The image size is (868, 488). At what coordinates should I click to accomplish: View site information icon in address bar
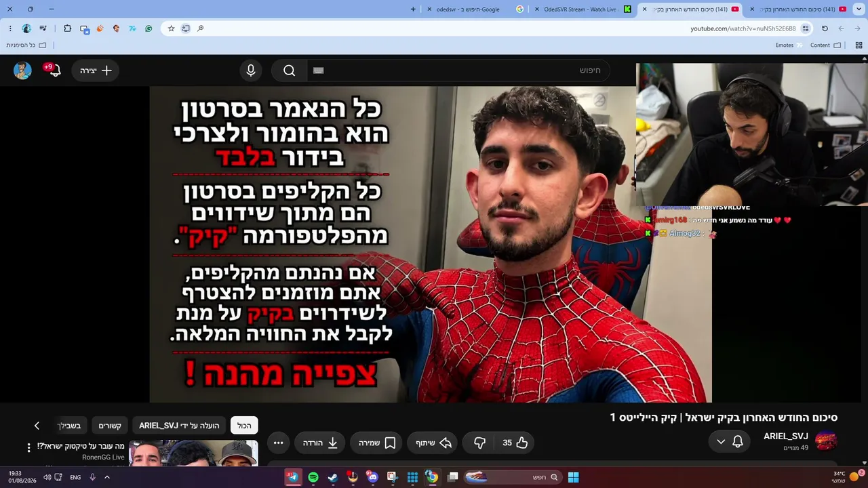coord(806,28)
